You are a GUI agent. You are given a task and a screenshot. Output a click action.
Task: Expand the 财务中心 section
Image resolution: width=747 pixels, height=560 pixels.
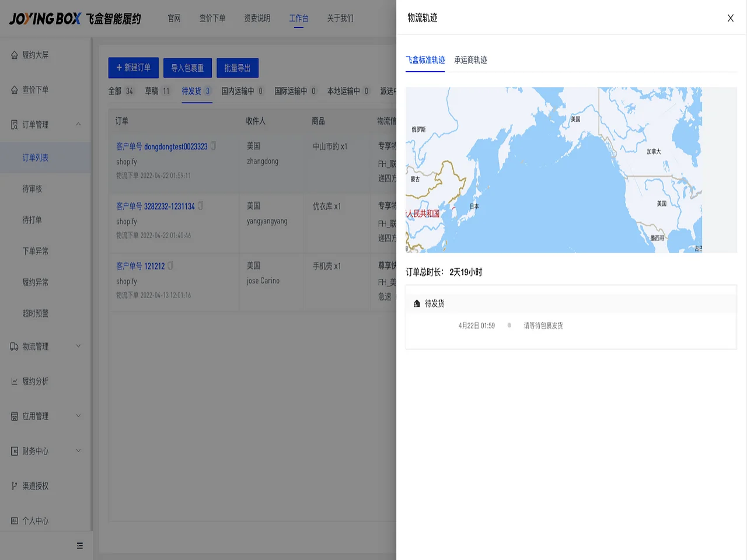78,451
